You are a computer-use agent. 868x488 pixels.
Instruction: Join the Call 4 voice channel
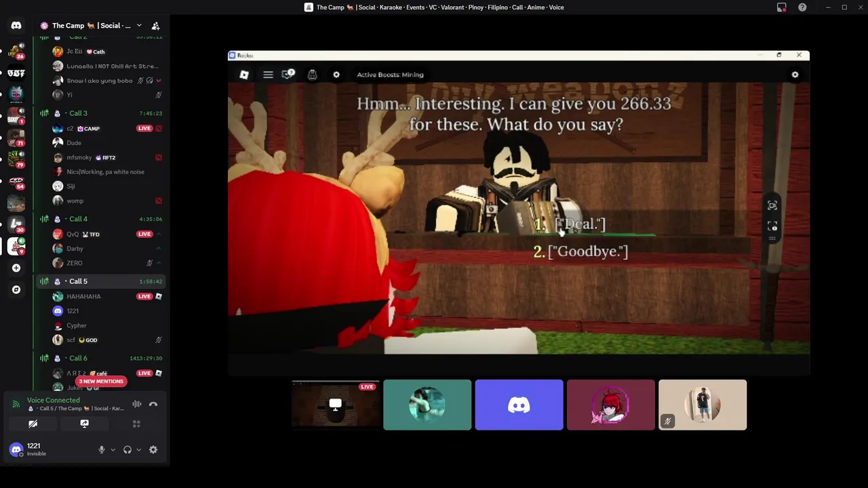click(x=102, y=219)
